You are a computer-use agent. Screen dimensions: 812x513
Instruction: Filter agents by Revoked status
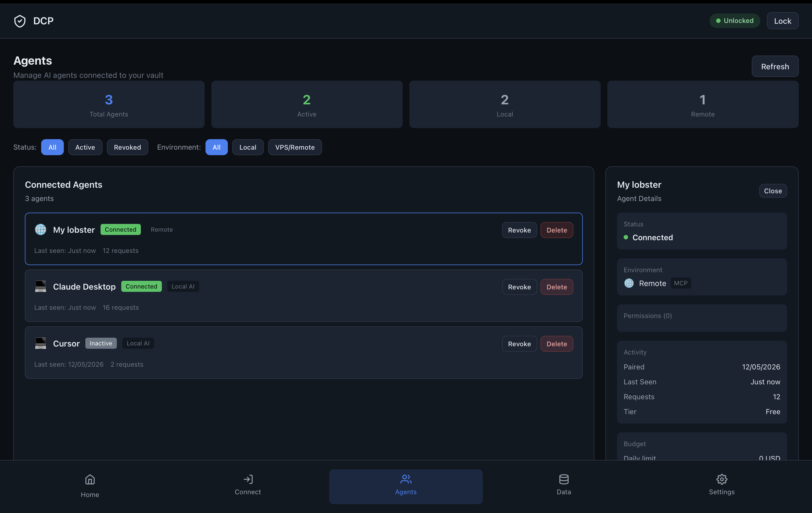pos(128,147)
